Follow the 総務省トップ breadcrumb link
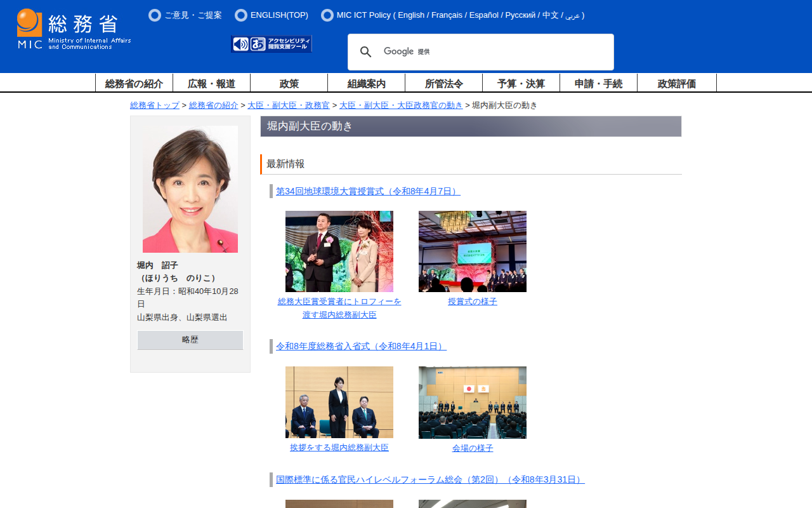Image resolution: width=812 pixels, height=508 pixels. click(155, 105)
